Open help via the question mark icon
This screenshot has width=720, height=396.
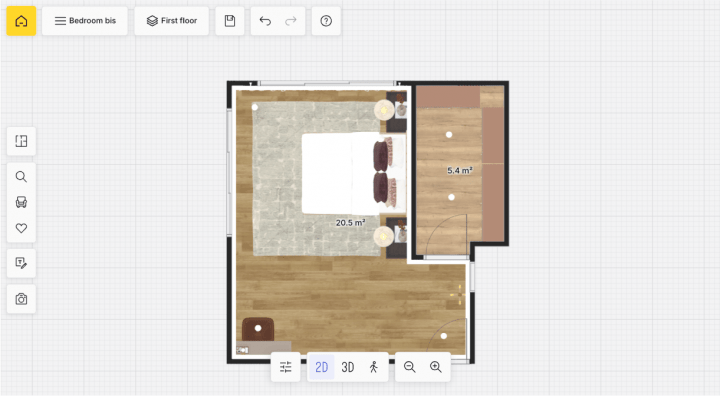pyautogui.click(x=326, y=21)
